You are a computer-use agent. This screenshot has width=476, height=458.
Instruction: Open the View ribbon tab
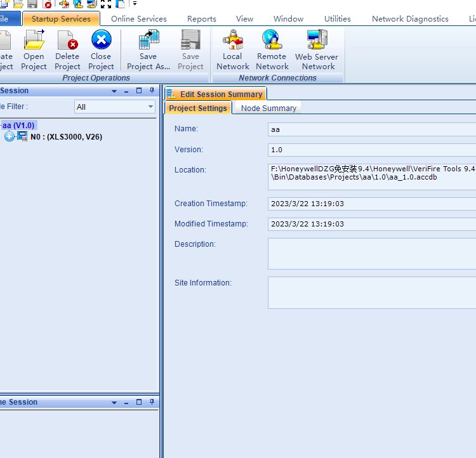(245, 19)
